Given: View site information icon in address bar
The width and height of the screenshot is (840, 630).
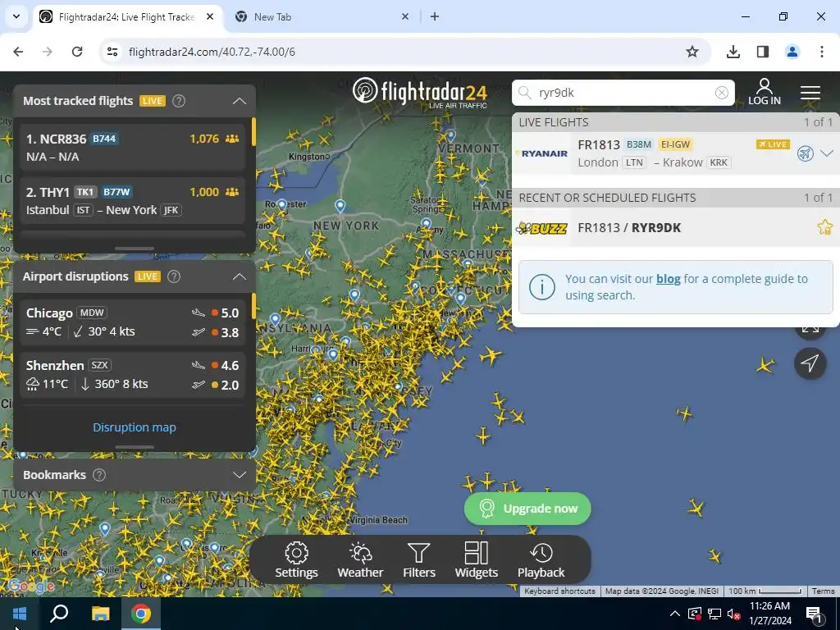Looking at the screenshot, I should 112,52.
